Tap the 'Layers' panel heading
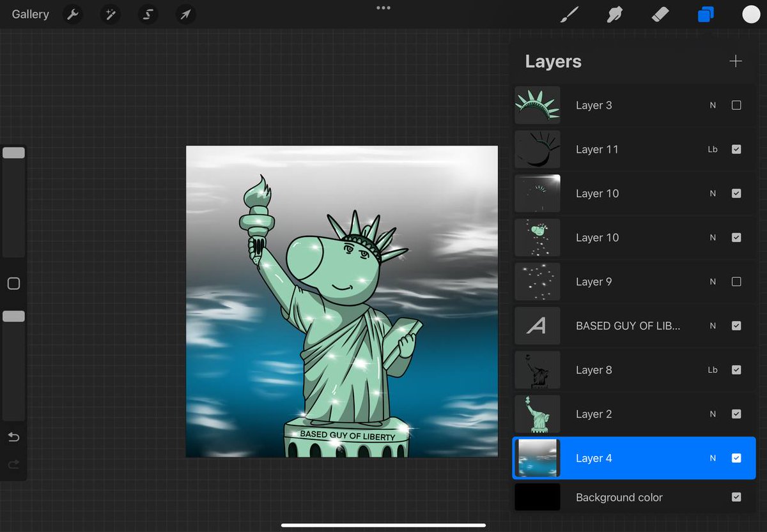The width and height of the screenshot is (767, 532). pos(553,61)
